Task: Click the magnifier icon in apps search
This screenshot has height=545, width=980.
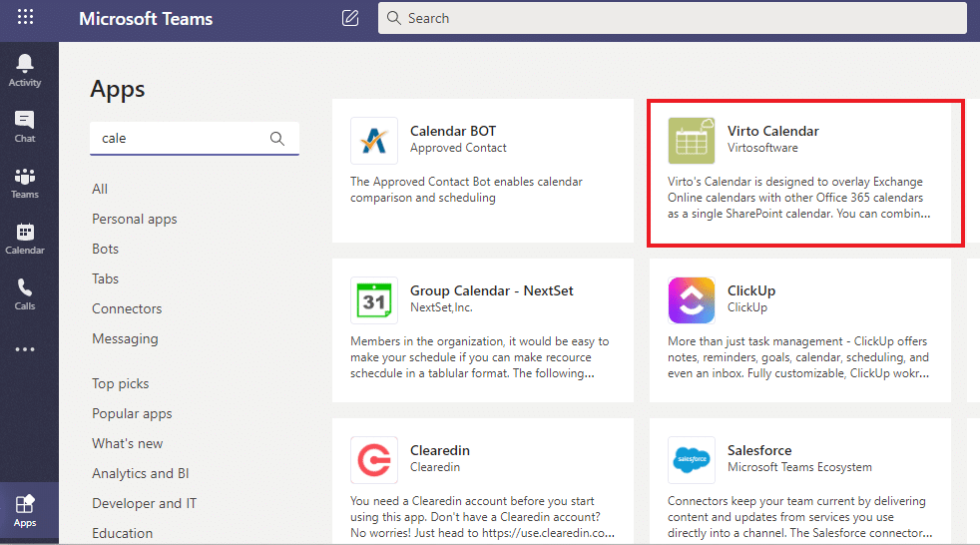Action: (x=276, y=138)
